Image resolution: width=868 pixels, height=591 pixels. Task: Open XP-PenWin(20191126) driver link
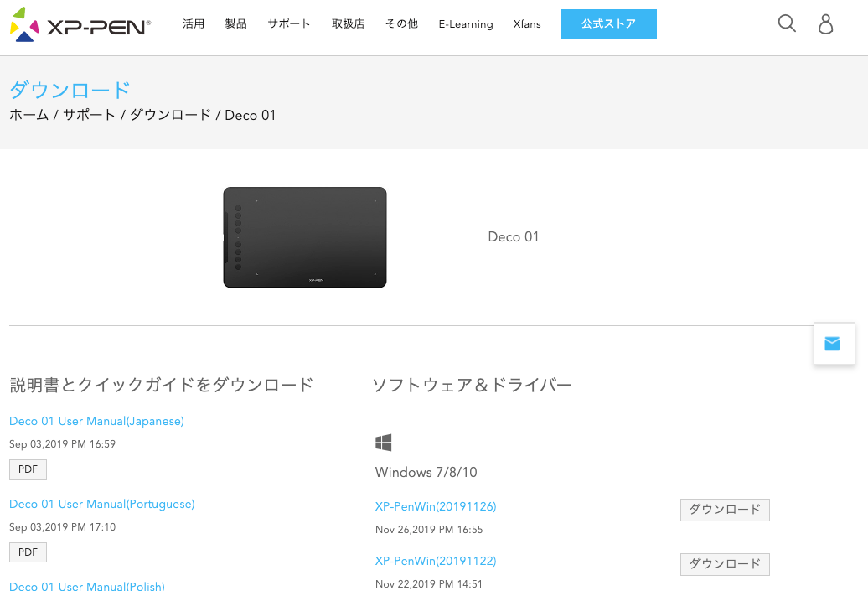click(x=436, y=506)
